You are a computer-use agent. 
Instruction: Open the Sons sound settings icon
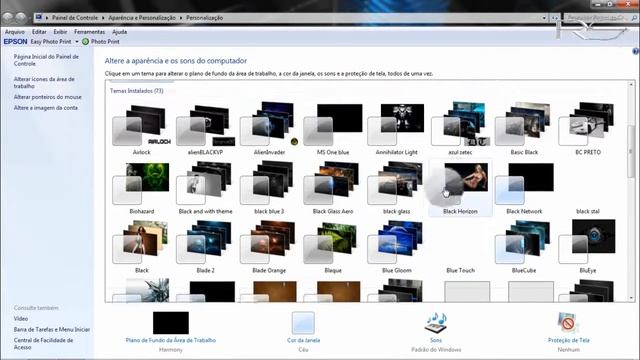436,323
